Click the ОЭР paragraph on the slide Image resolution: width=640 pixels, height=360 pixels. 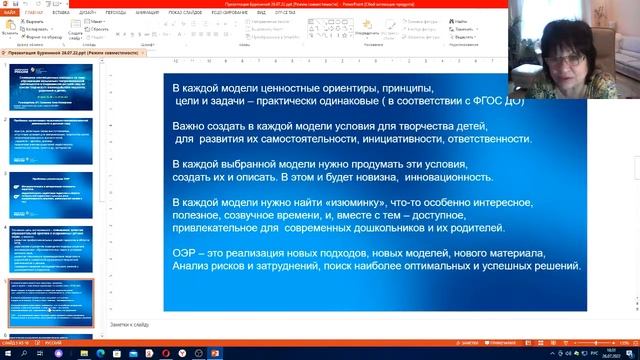click(x=376, y=260)
